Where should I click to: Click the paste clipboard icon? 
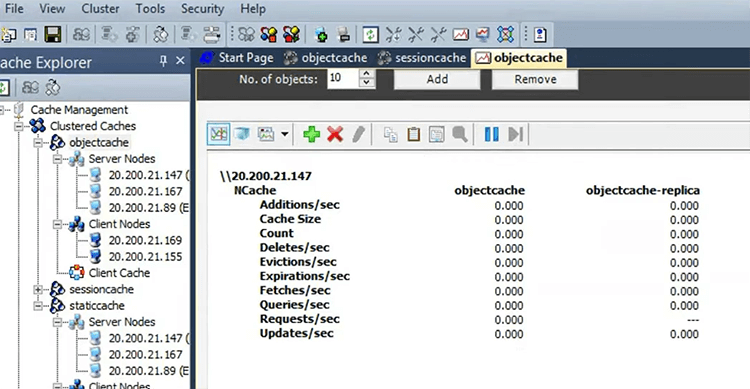point(413,134)
